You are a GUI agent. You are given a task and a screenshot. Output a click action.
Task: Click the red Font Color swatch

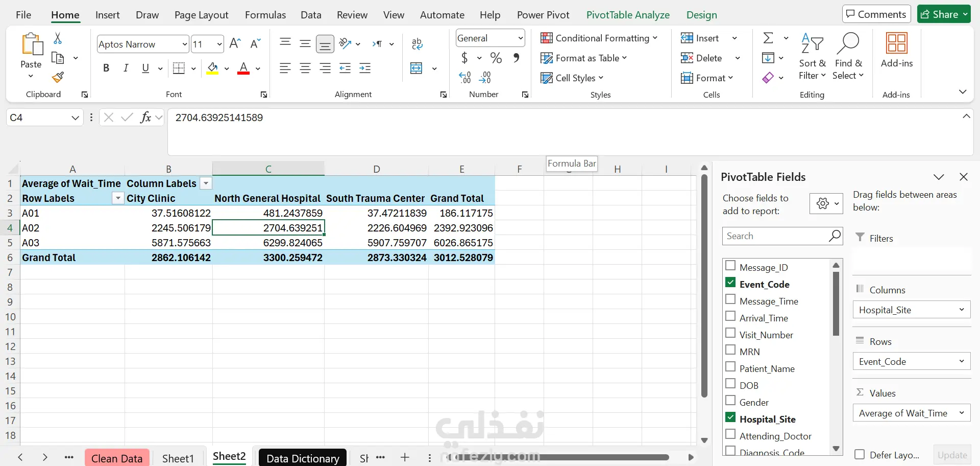[243, 68]
